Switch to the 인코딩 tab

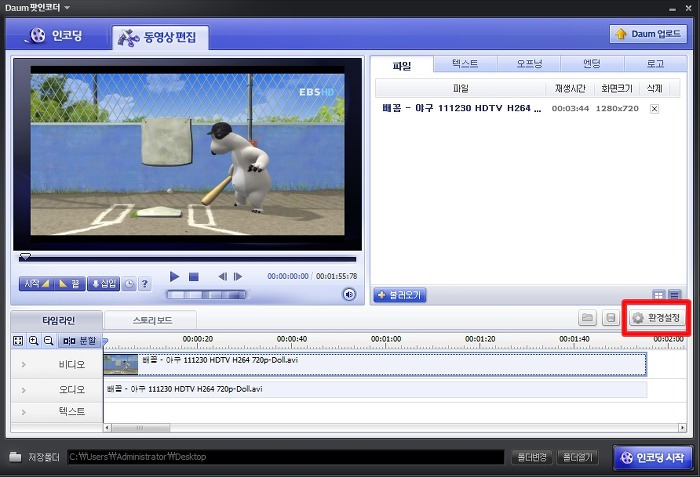[x=55, y=35]
